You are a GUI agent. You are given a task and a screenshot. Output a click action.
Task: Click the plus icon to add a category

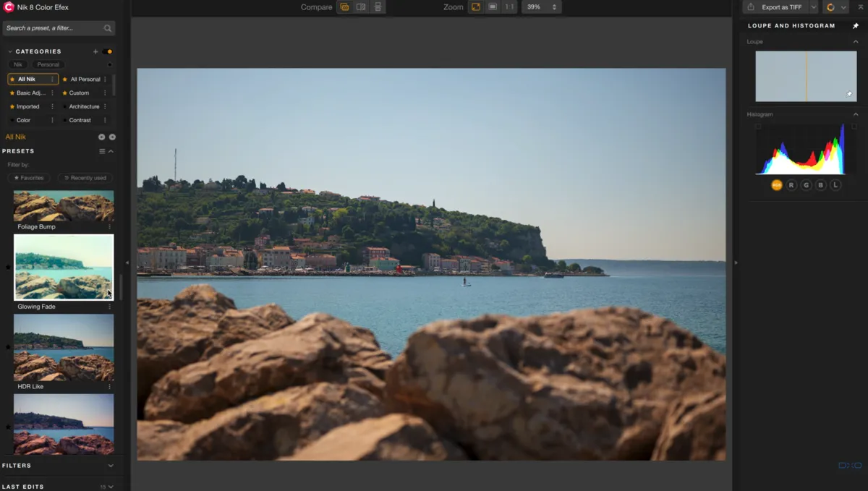[x=95, y=51]
